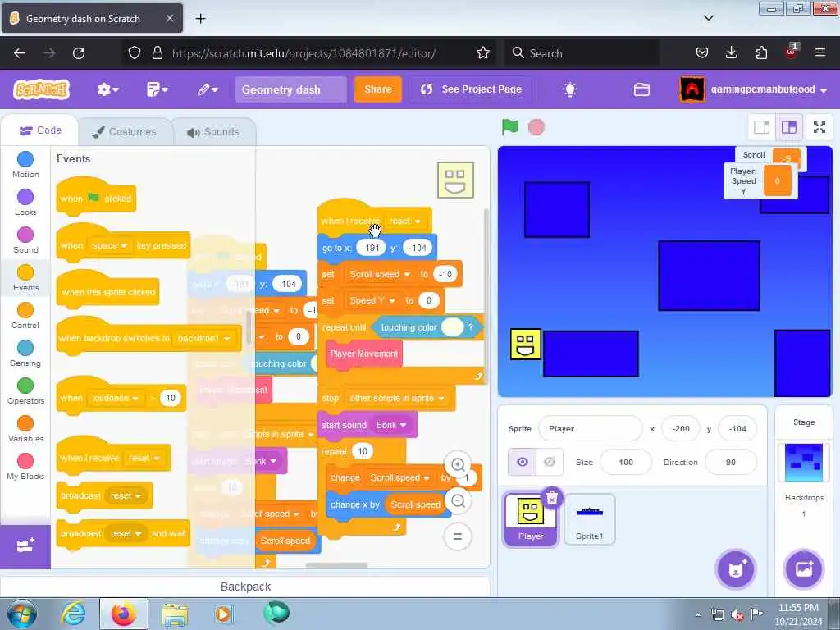Edit the sprite Size value 100

(626, 462)
